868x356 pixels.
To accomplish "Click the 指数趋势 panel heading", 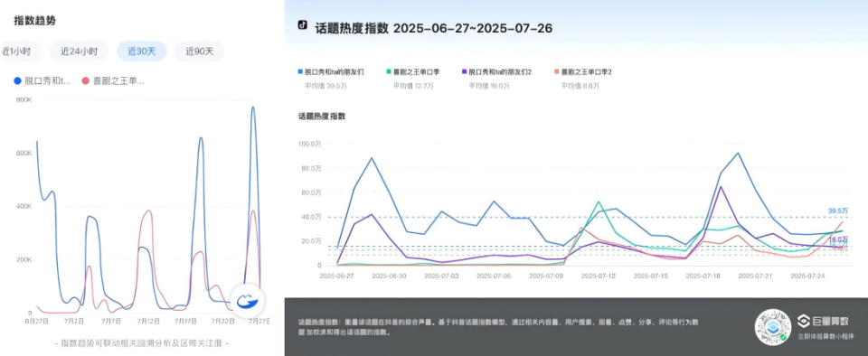I will (x=34, y=21).
